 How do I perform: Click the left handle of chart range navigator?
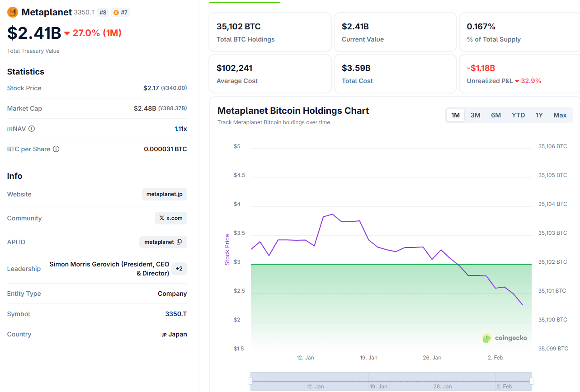pos(250,381)
